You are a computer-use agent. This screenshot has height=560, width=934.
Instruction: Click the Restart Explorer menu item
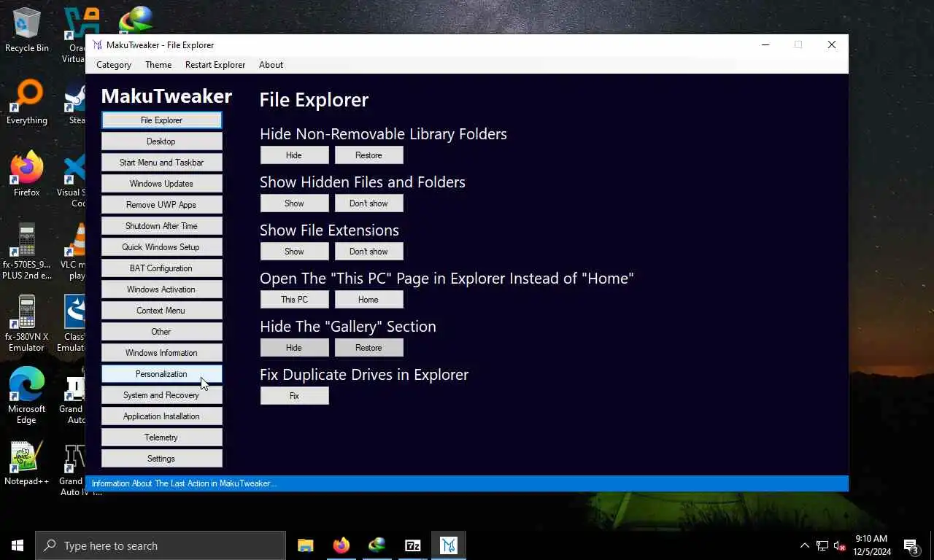(215, 65)
